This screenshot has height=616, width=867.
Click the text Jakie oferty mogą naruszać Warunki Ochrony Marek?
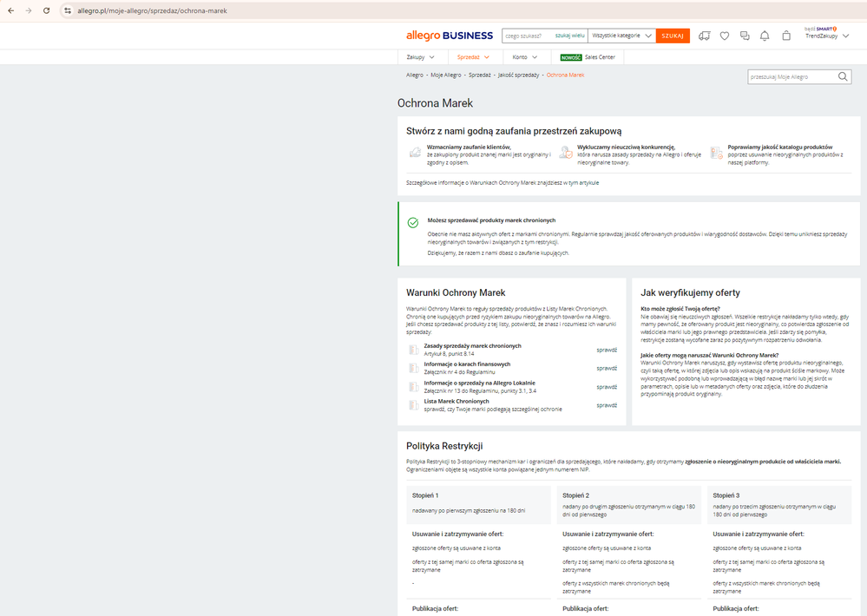[709, 355]
